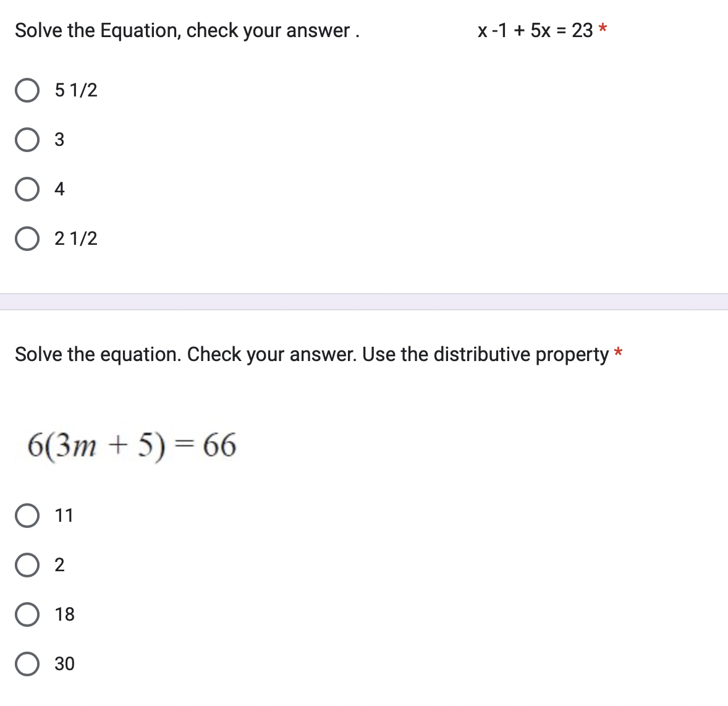Select 11 as answer for distributive property question
This screenshot has height=706, width=728.
pyautogui.click(x=27, y=514)
